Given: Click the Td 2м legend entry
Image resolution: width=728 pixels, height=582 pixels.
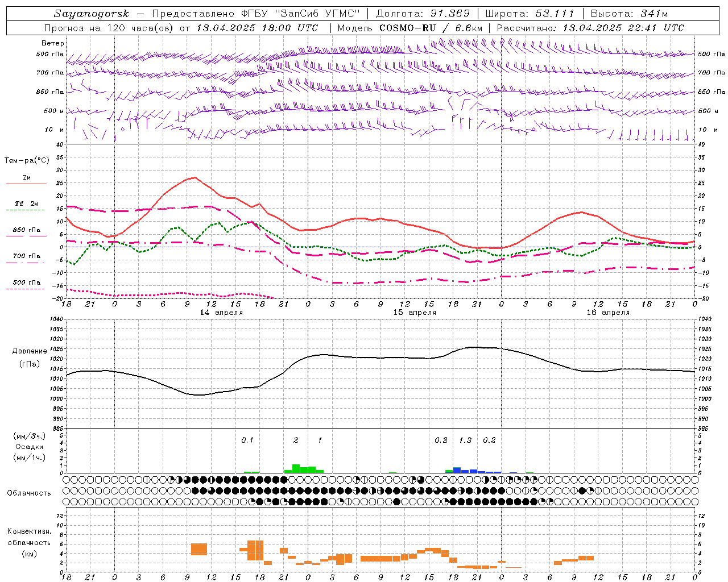Looking at the screenshot, I should [x=26, y=203].
